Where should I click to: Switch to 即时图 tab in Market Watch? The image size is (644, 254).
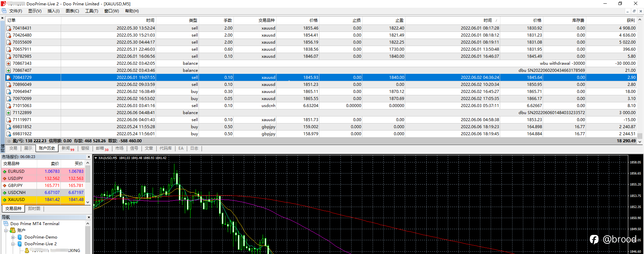34,209
